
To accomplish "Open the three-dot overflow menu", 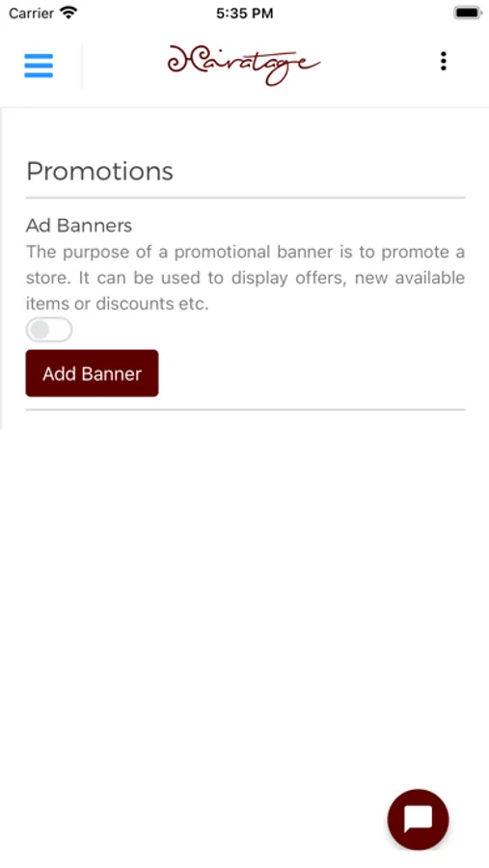I will click(443, 62).
